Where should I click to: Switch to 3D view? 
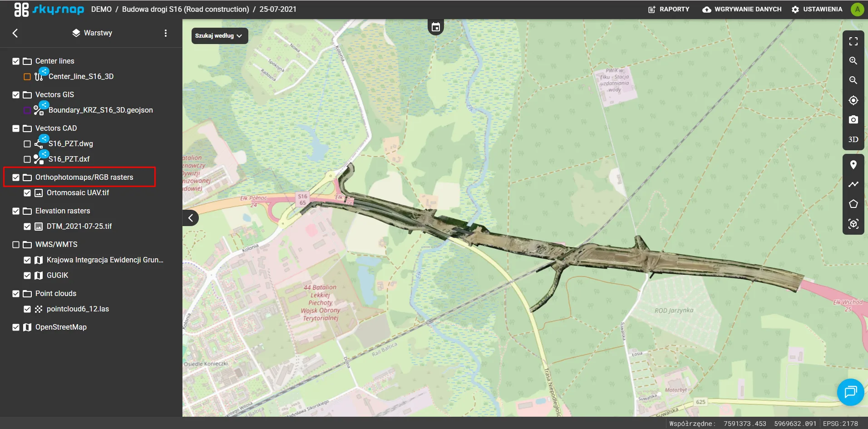coord(853,139)
